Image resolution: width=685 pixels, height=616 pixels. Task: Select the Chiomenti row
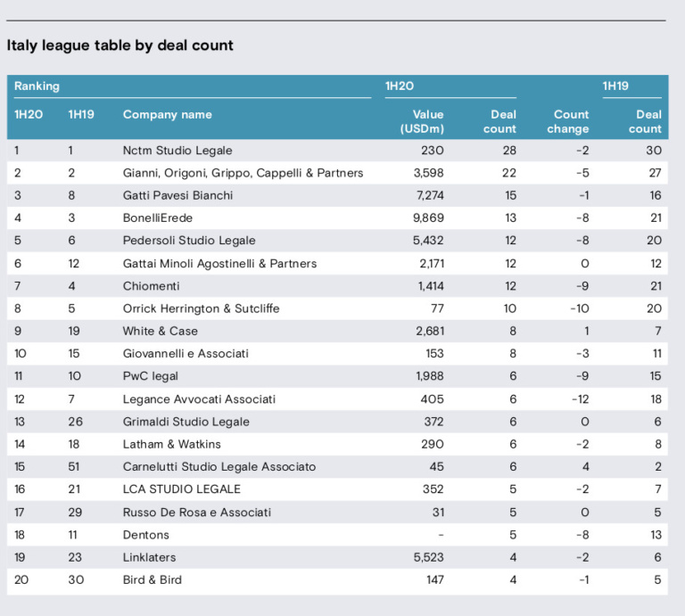click(337, 286)
